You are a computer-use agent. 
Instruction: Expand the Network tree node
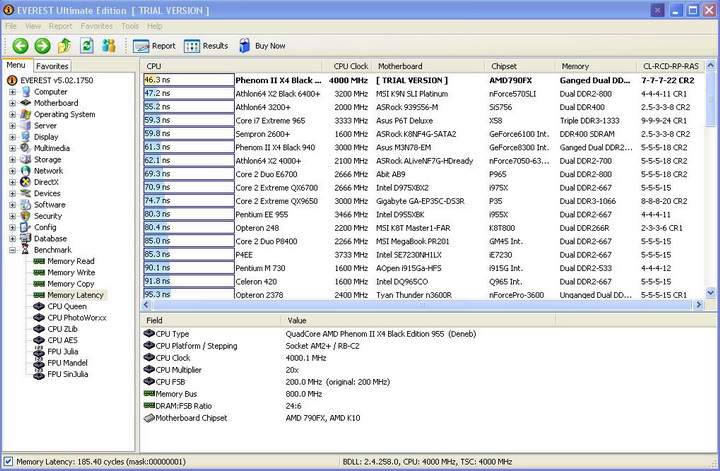[12, 171]
